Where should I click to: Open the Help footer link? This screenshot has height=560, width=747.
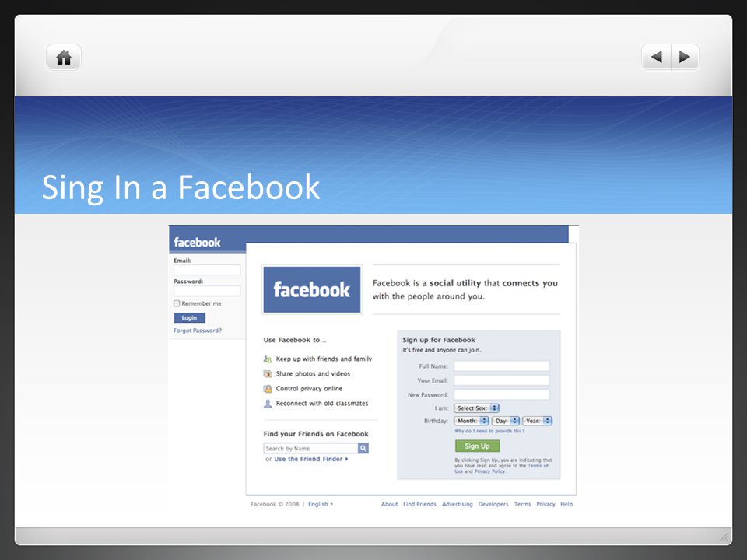(x=566, y=504)
